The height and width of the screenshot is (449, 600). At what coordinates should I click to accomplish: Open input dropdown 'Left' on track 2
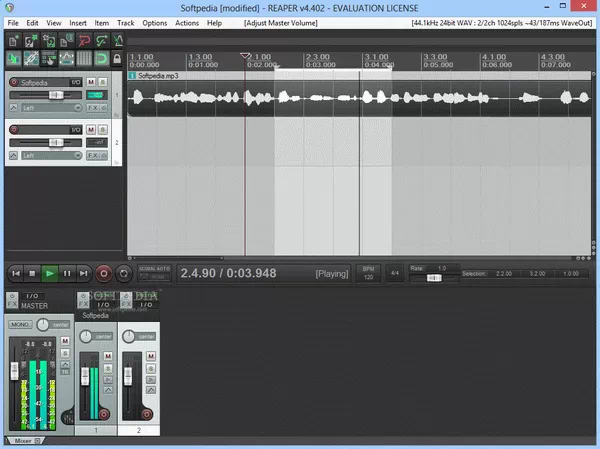point(51,155)
